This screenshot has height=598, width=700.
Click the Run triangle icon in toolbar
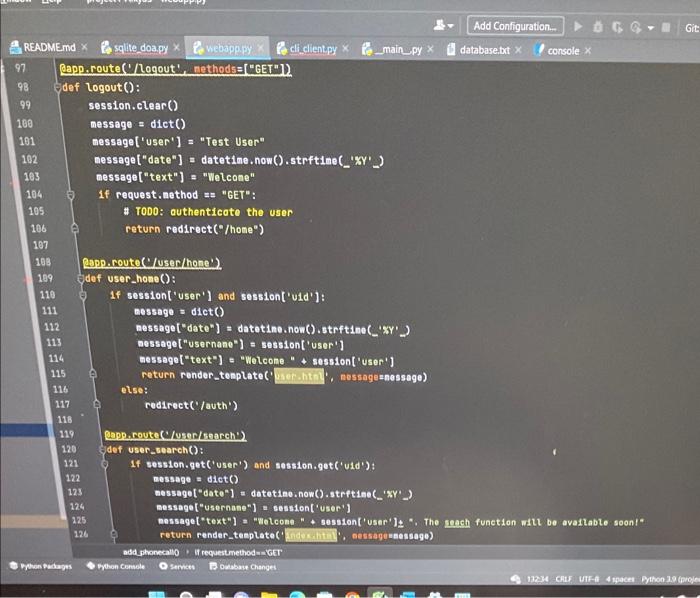pos(578,26)
